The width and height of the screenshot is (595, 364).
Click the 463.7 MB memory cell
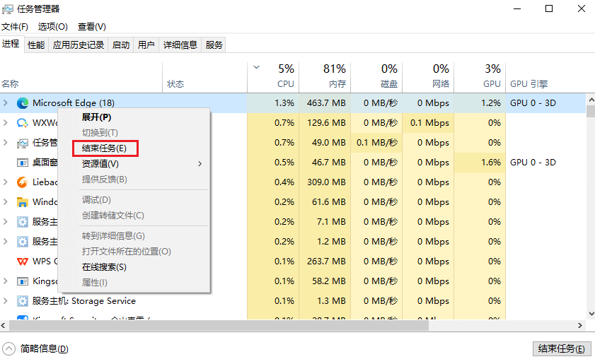click(x=325, y=103)
